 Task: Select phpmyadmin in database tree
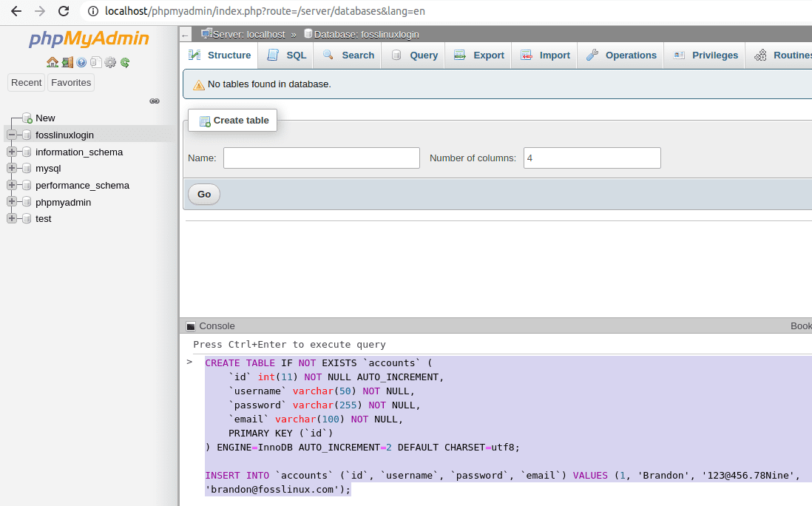point(63,203)
